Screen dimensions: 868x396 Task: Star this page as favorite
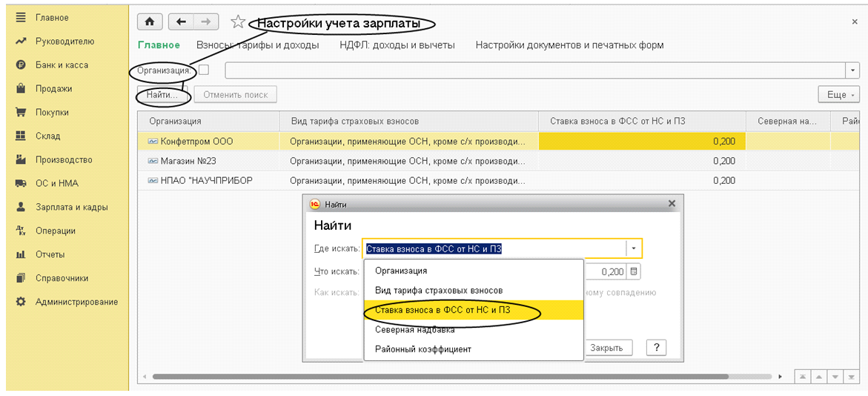[238, 22]
